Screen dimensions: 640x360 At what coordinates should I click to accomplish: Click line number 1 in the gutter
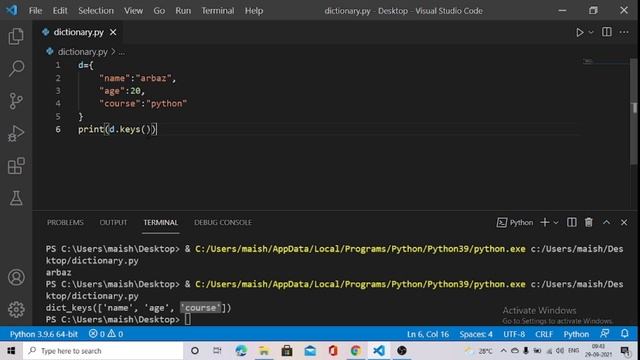58,65
